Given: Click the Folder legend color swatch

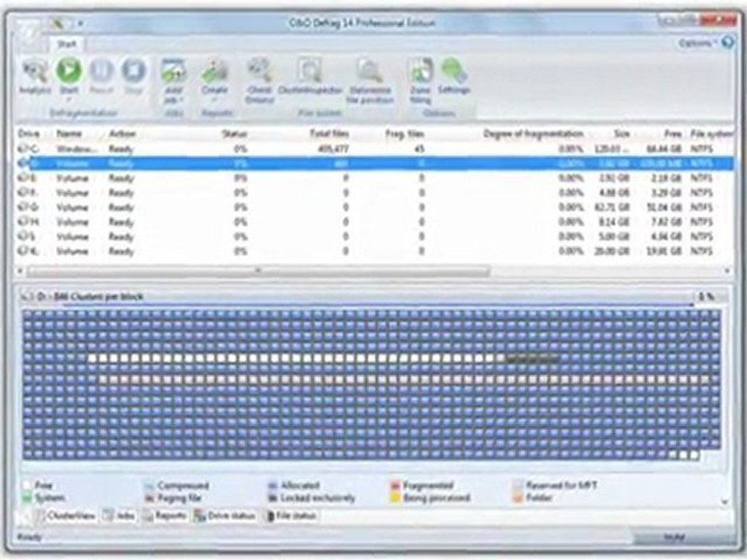Looking at the screenshot, I should pos(518,498).
